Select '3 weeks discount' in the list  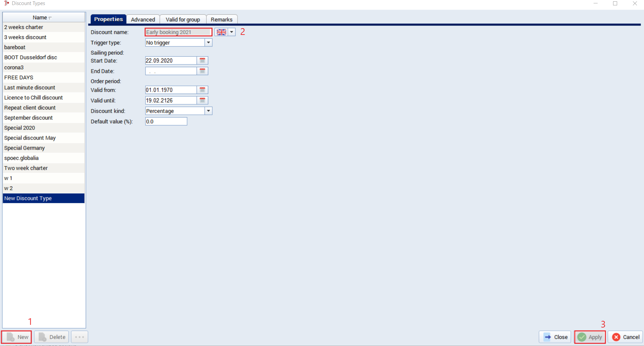[x=44, y=37]
